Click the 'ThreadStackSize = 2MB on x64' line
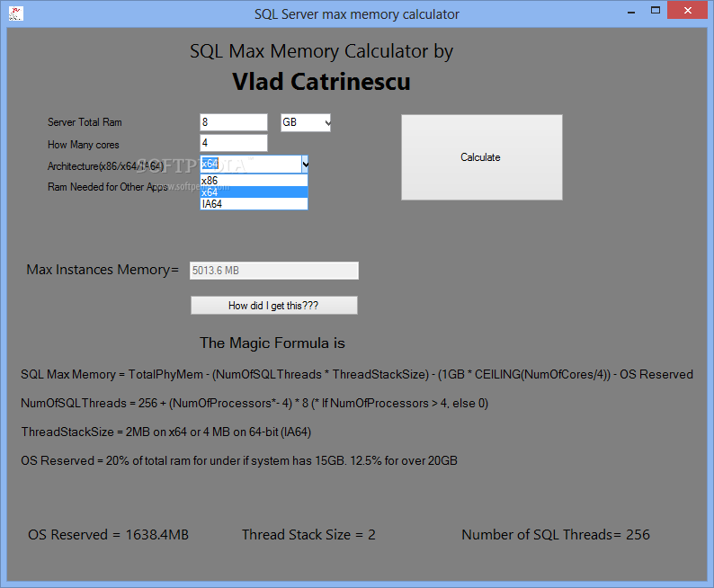 pos(166,432)
